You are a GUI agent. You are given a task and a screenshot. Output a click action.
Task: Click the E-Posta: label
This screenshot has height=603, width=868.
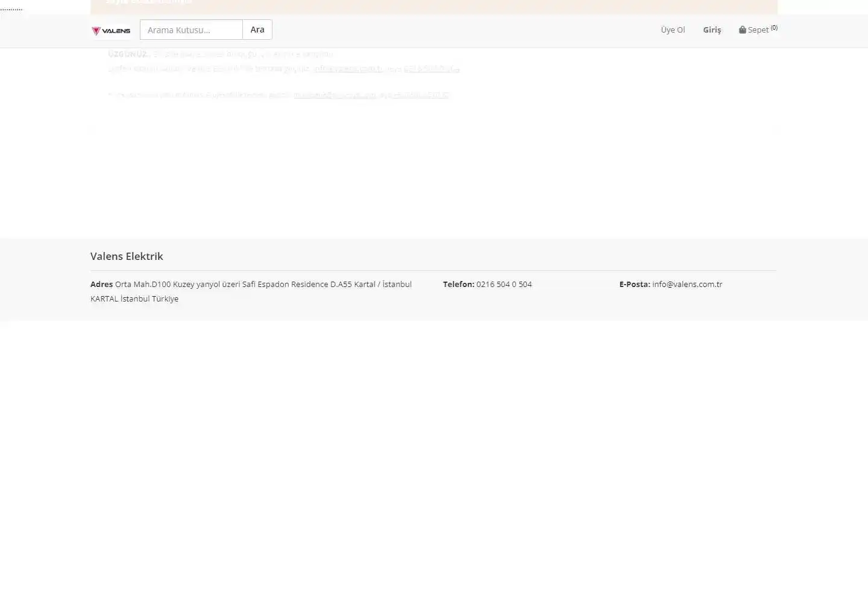635,284
